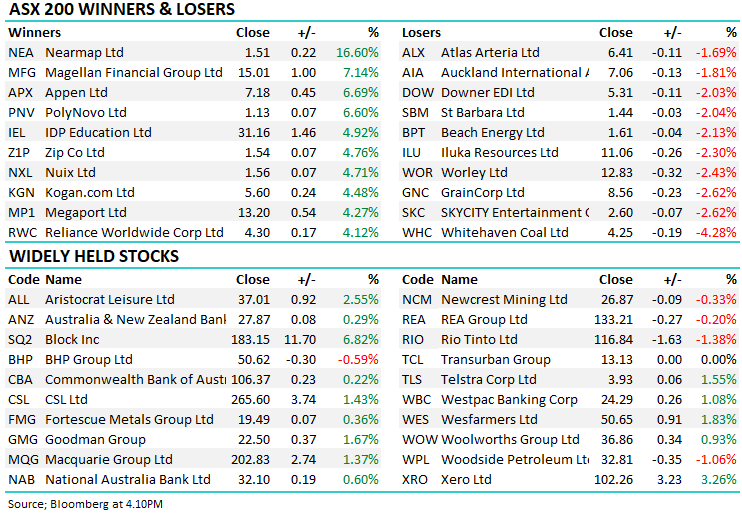Select the CBA ticker code

coord(20,380)
